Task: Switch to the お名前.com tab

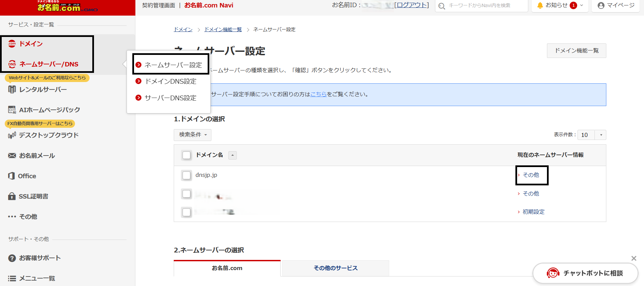Action: pyautogui.click(x=227, y=268)
